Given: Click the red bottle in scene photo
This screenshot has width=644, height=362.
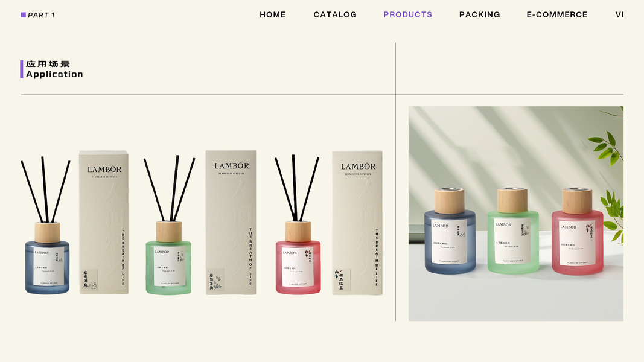Looking at the screenshot, I should (x=577, y=232).
